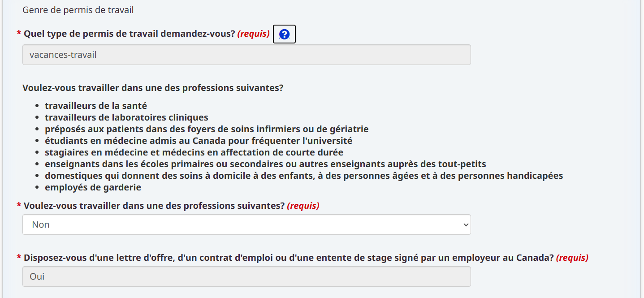Screen dimensions: 644x298
Task: Click the Genre de permis de travail heading
Action: [78, 10]
